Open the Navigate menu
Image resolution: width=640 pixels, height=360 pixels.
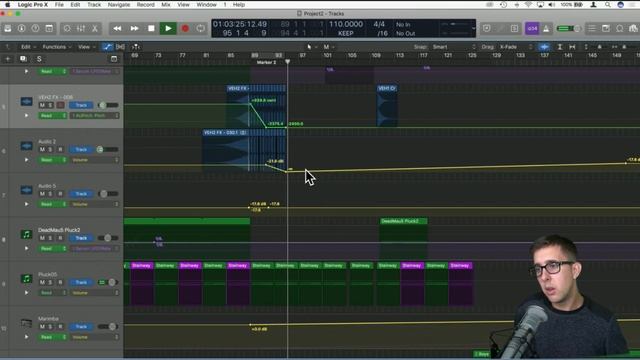click(x=119, y=5)
